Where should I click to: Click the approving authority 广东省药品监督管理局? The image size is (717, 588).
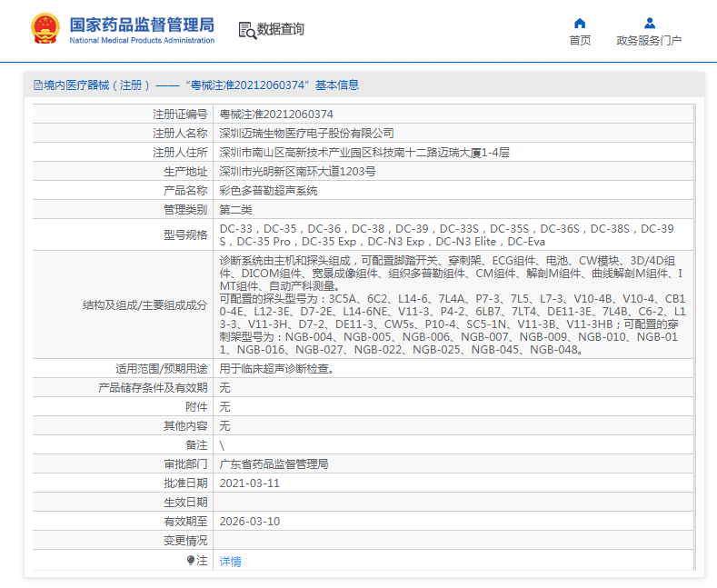coord(274,463)
